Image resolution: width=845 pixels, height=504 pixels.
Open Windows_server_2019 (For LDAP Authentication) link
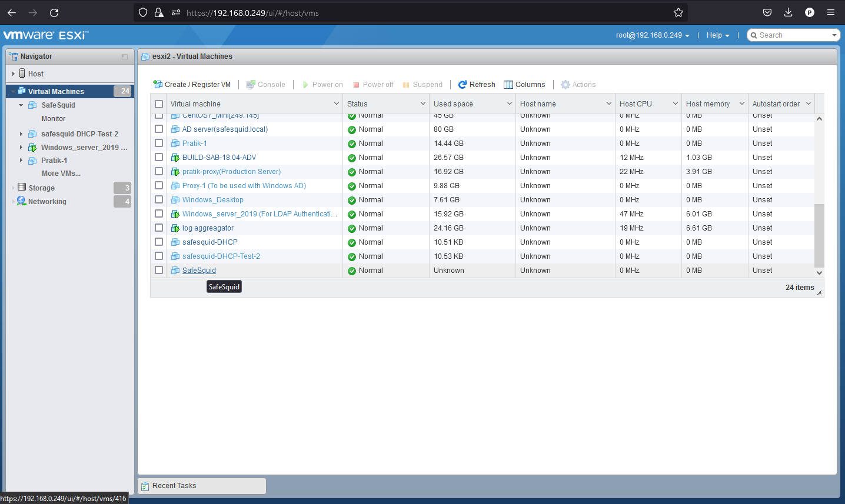click(x=260, y=214)
